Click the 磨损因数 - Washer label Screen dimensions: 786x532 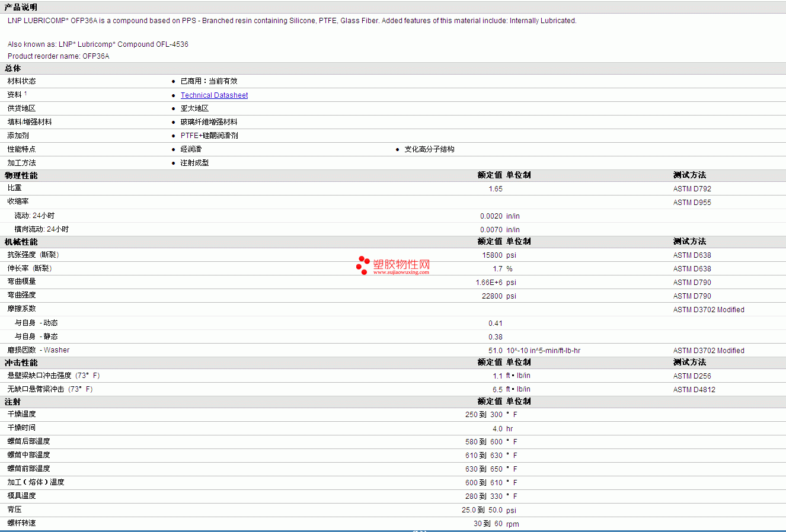tap(39, 350)
